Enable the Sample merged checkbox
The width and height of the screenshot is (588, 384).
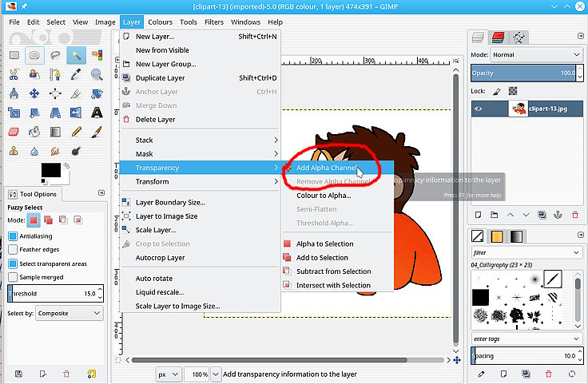[x=13, y=277]
